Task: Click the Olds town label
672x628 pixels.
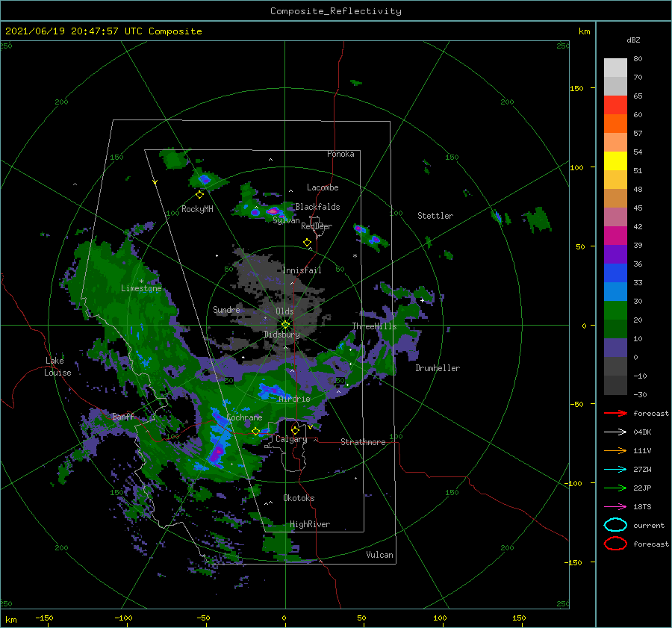Action: coord(284,311)
